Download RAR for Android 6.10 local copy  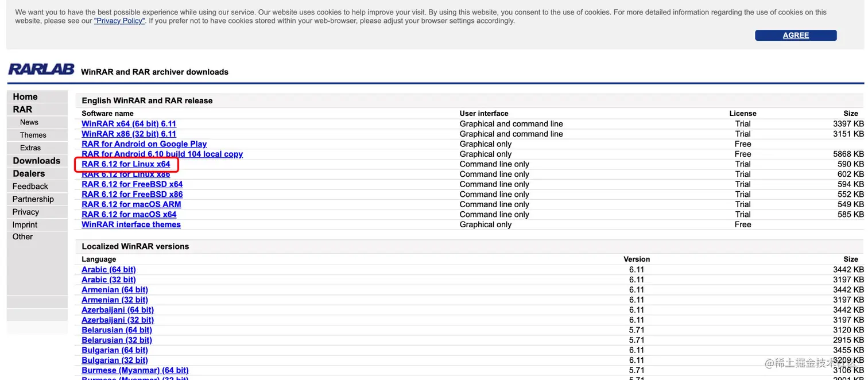(162, 154)
